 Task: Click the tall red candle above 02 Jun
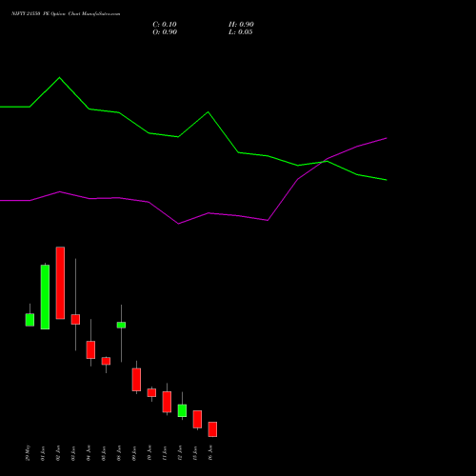[x=60, y=283]
